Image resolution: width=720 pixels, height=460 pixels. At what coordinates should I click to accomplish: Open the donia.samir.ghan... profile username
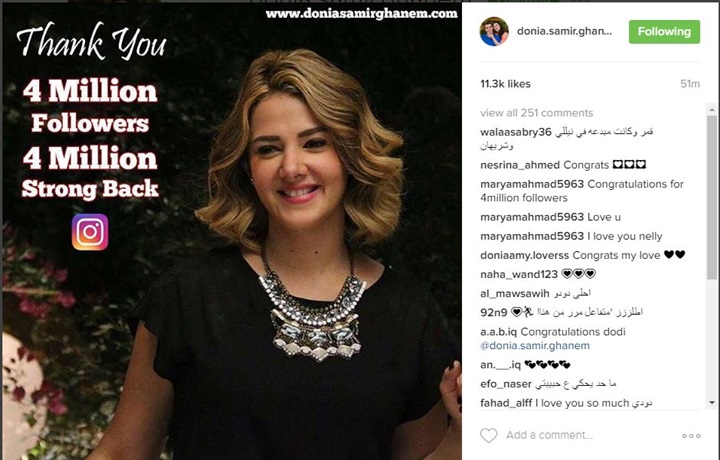[564, 31]
